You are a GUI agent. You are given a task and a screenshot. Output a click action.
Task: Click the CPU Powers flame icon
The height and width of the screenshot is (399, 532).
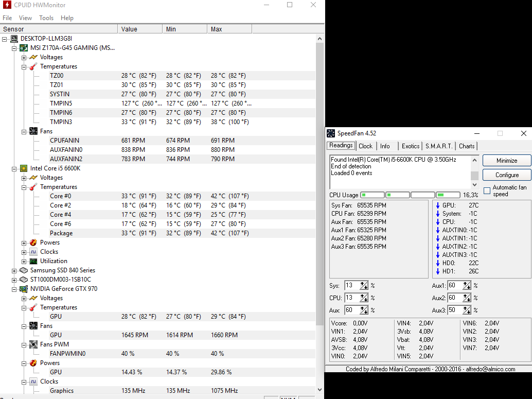click(33, 242)
